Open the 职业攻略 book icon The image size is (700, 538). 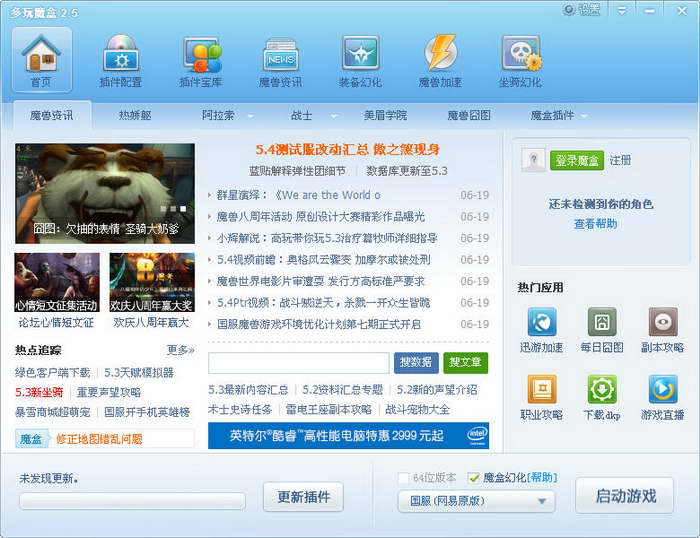(x=542, y=389)
